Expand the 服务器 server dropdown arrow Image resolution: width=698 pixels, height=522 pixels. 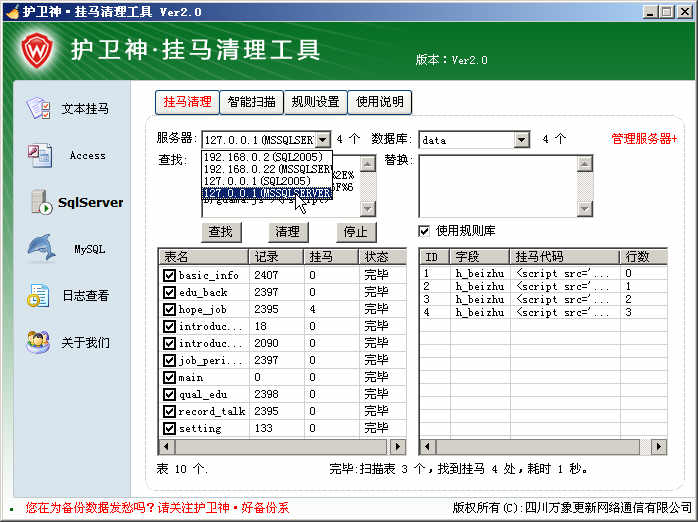pyautogui.click(x=323, y=140)
